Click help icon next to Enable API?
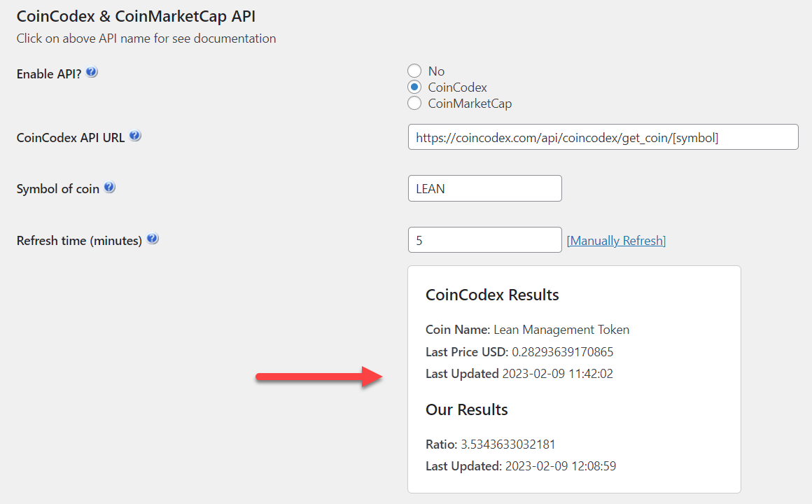Screen dimensions: 812x504 (92, 72)
